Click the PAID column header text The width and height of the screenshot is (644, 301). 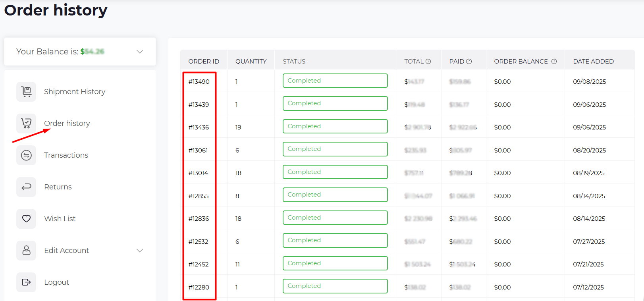coord(457,62)
